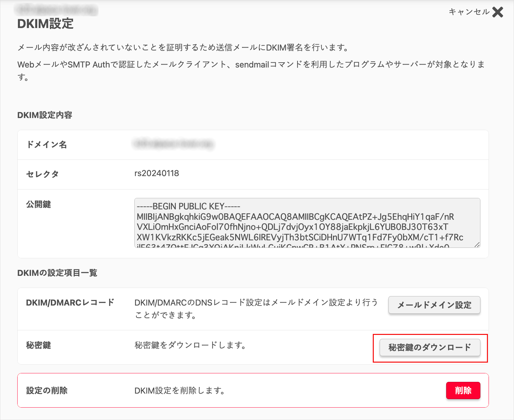Click the DKIM/DMARCレコード row label
The height and width of the screenshot is (420, 514).
click(70, 303)
